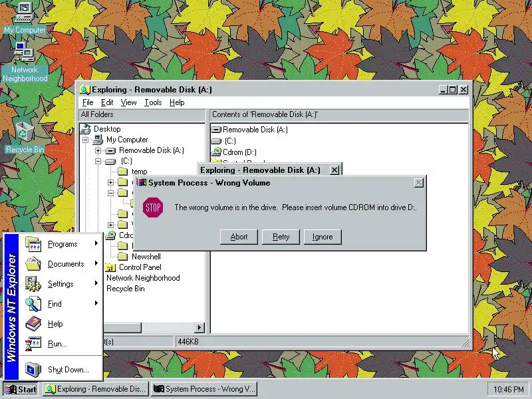Select Documents in the Start menu

pyautogui.click(x=61, y=264)
